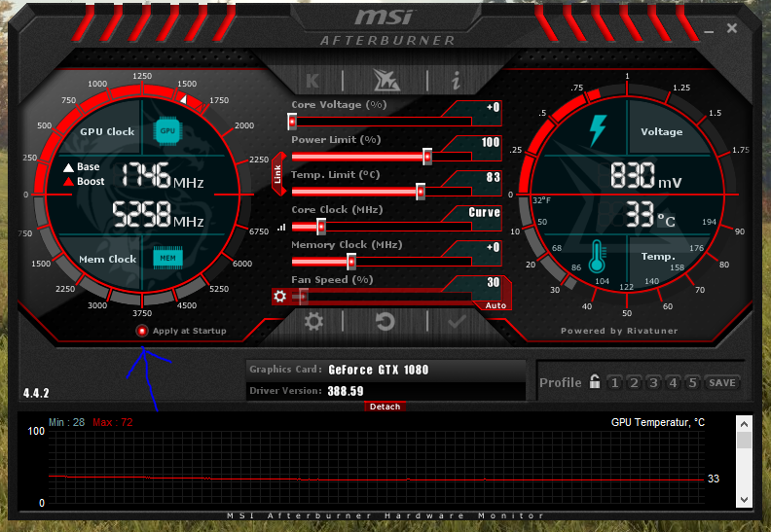
Task: Select profile slot 3
Action: [653, 382]
